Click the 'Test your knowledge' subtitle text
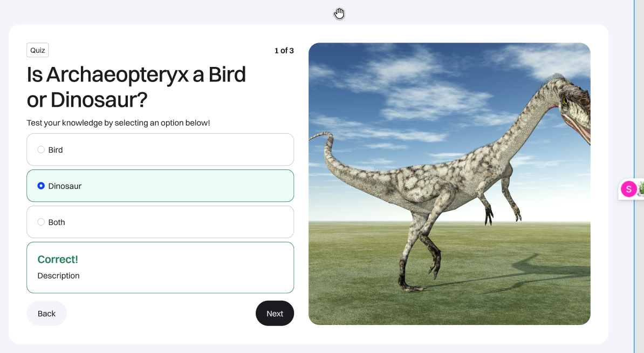The width and height of the screenshot is (644, 353). pyautogui.click(x=118, y=123)
